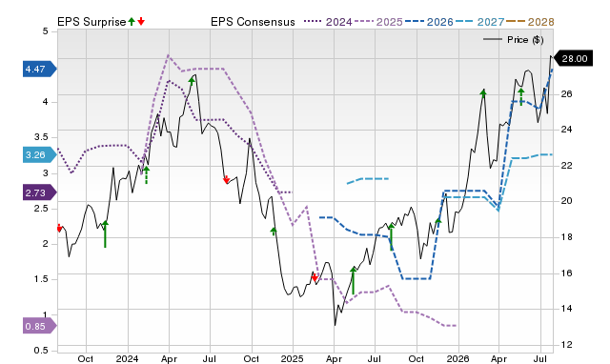Click the 2024 x-axis date label
This screenshot has height=364, width=610.
[127, 358]
